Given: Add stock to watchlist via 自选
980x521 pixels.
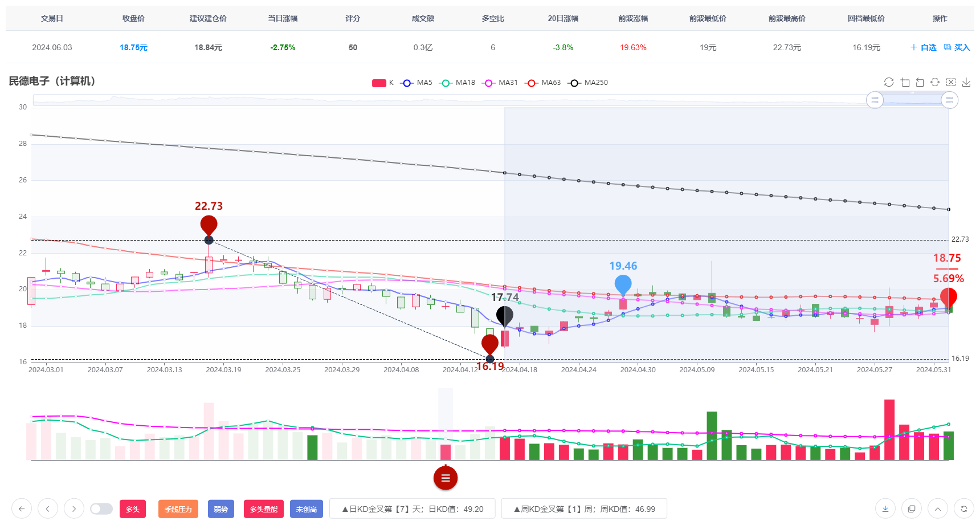Looking at the screenshot, I should (x=924, y=47).
